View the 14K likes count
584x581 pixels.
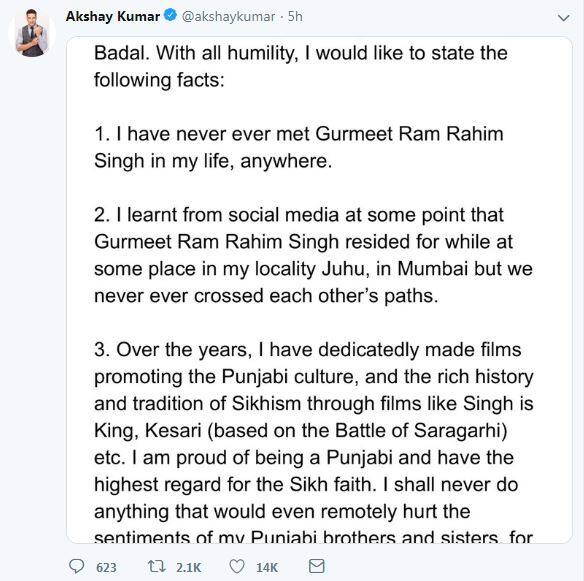click(x=267, y=567)
